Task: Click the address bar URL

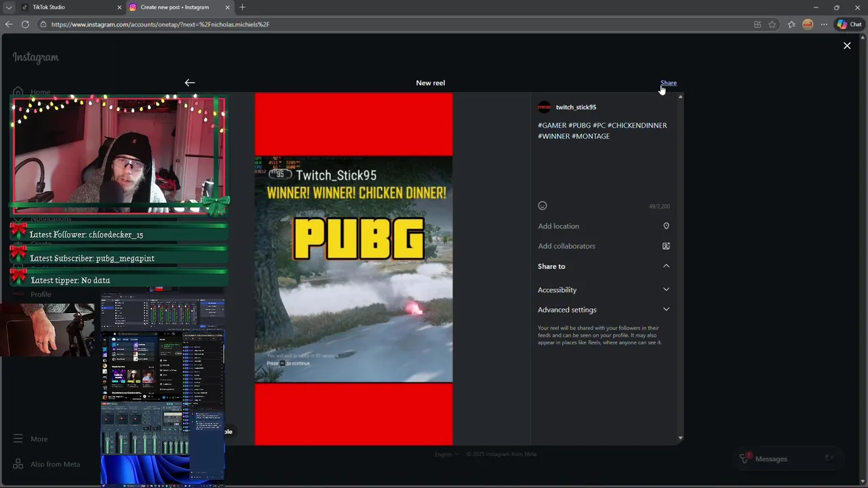Action: [x=160, y=24]
